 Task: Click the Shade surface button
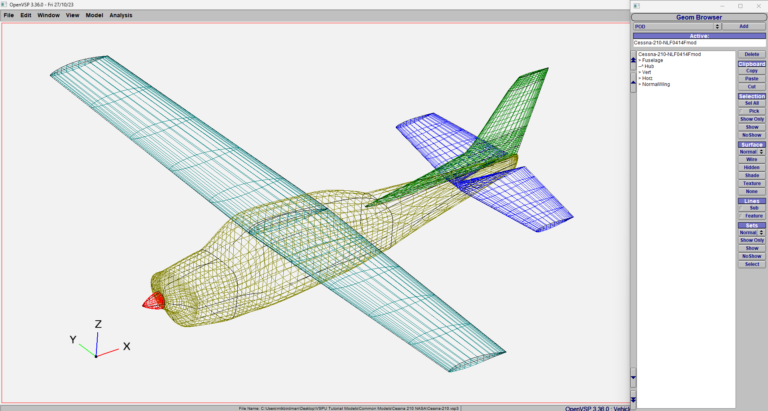tap(751, 175)
